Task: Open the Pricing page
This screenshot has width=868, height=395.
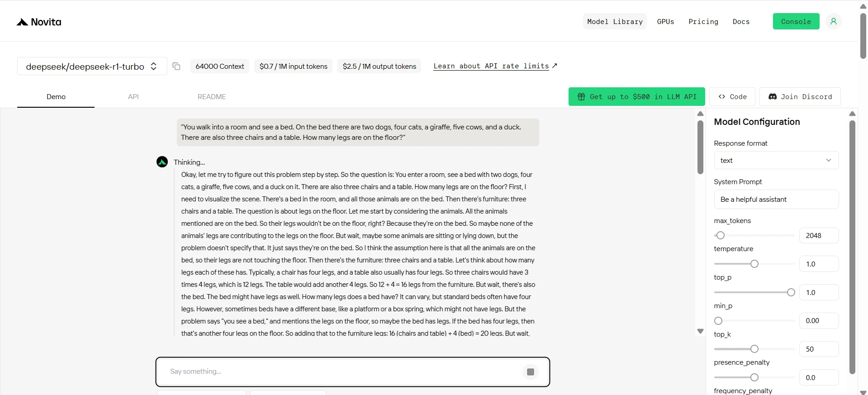Action: click(703, 22)
